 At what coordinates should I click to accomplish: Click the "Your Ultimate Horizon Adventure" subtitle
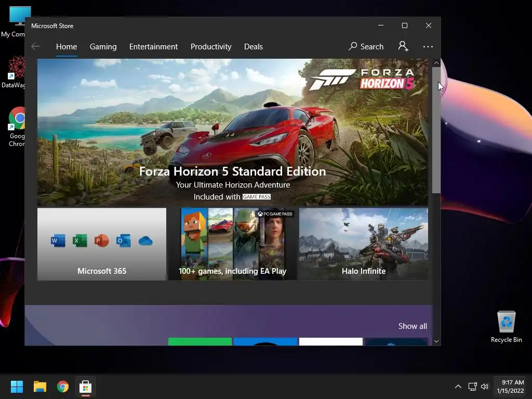233,185
